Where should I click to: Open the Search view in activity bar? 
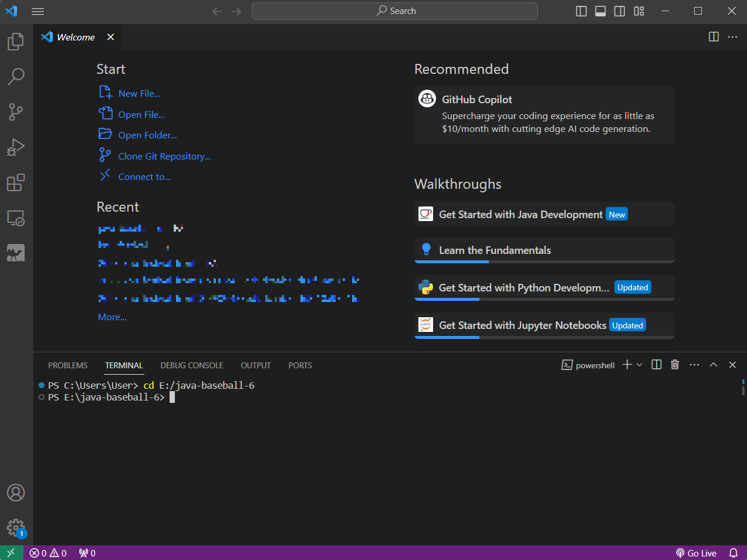(x=16, y=76)
